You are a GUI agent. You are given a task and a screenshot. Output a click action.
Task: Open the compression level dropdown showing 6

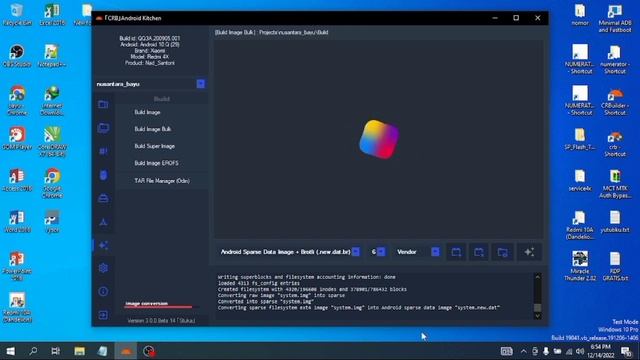click(x=381, y=252)
